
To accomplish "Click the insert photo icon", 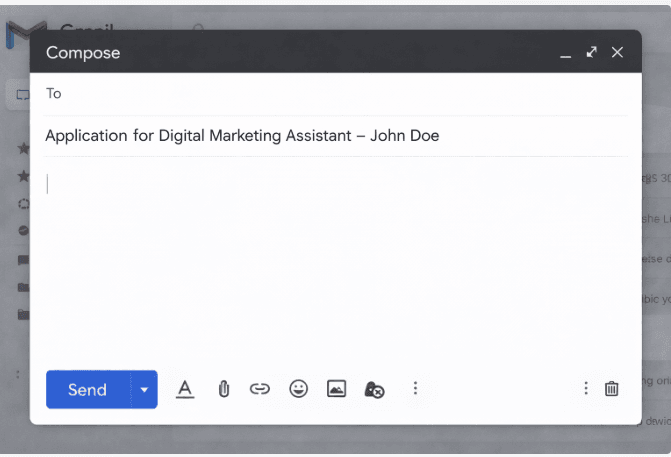I will [x=336, y=389].
